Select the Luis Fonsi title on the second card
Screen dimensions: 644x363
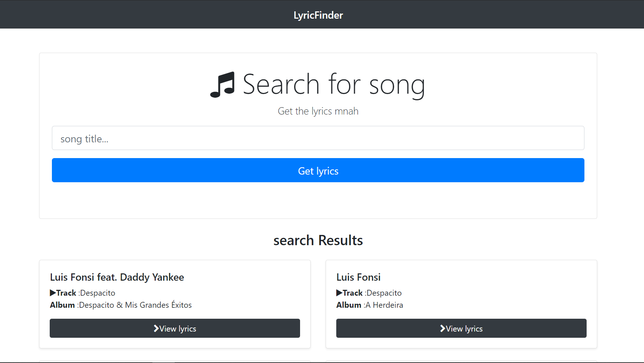click(359, 277)
